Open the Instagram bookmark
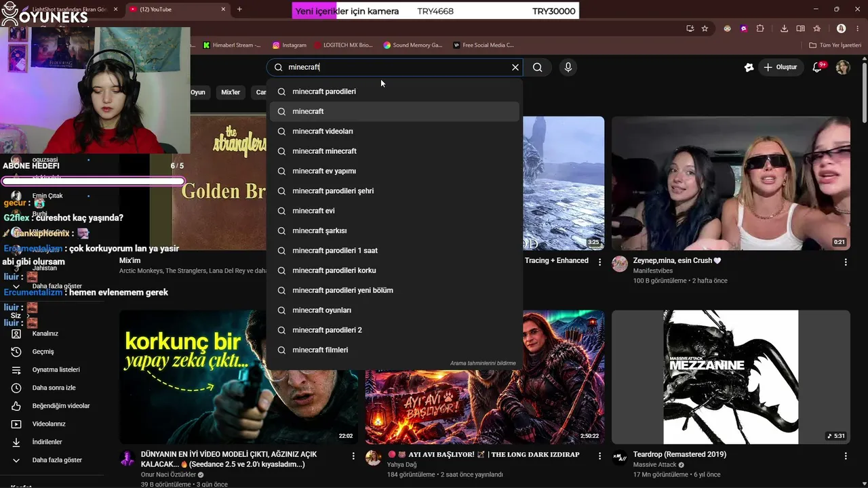This screenshot has height=488, width=868. pos(290,45)
